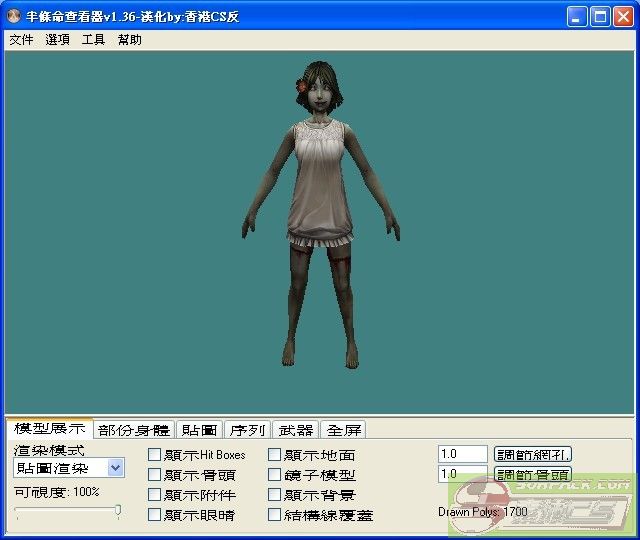Switch to the 貼圖 tab
The image size is (640, 540).
(199, 430)
